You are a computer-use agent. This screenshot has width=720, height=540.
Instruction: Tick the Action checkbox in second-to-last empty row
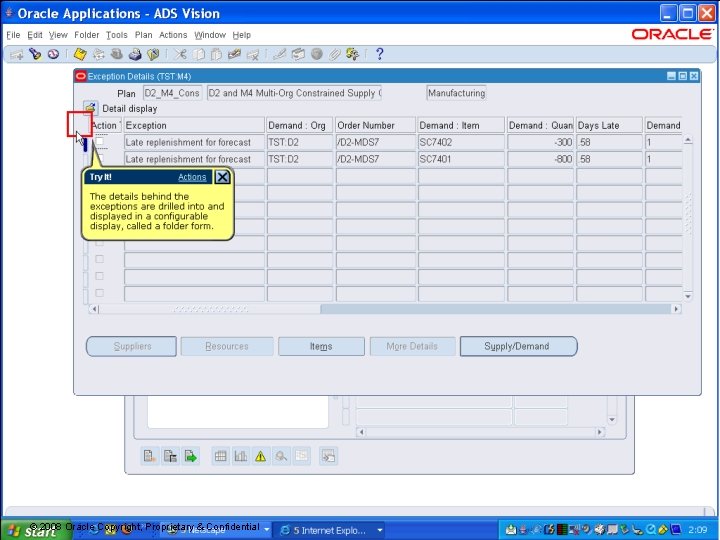(x=99, y=276)
